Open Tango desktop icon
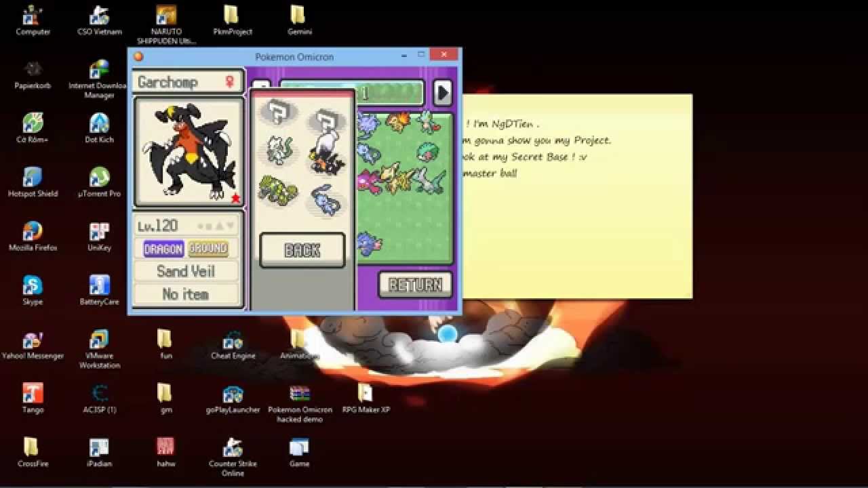868x488 pixels. (33, 399)
